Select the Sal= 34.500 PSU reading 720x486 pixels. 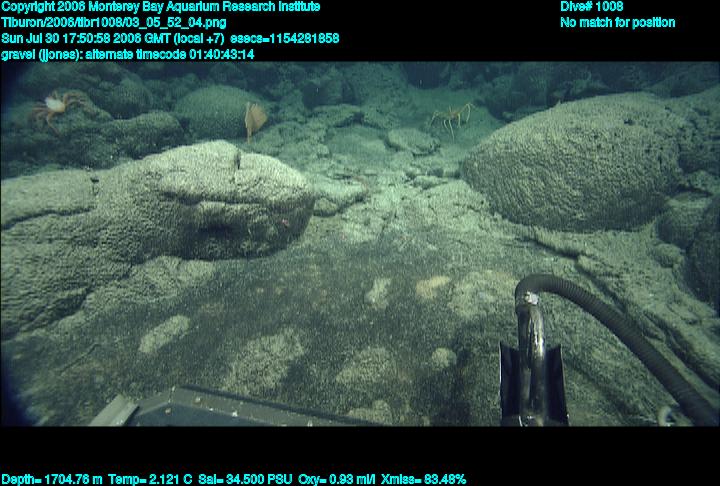[x=245, y=479]
